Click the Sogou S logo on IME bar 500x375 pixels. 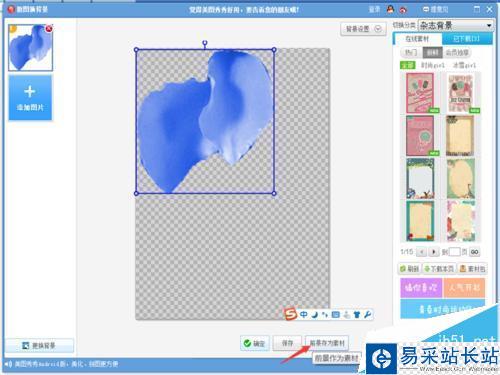click(291, 314)
